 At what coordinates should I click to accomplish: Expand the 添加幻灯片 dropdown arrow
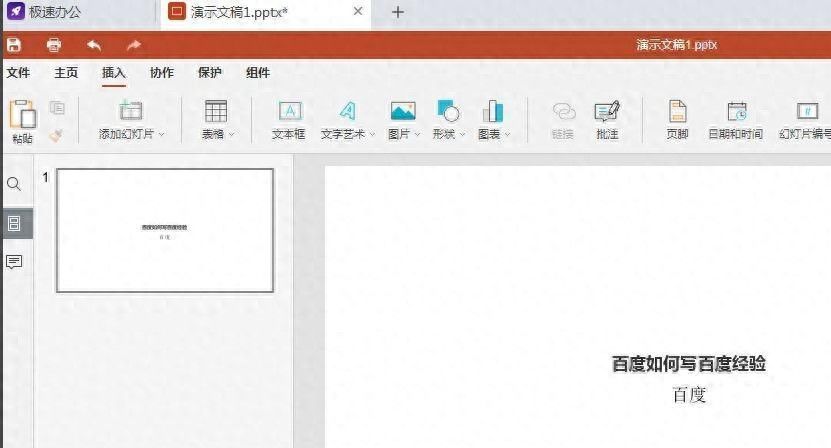click(x=162, y=135)
